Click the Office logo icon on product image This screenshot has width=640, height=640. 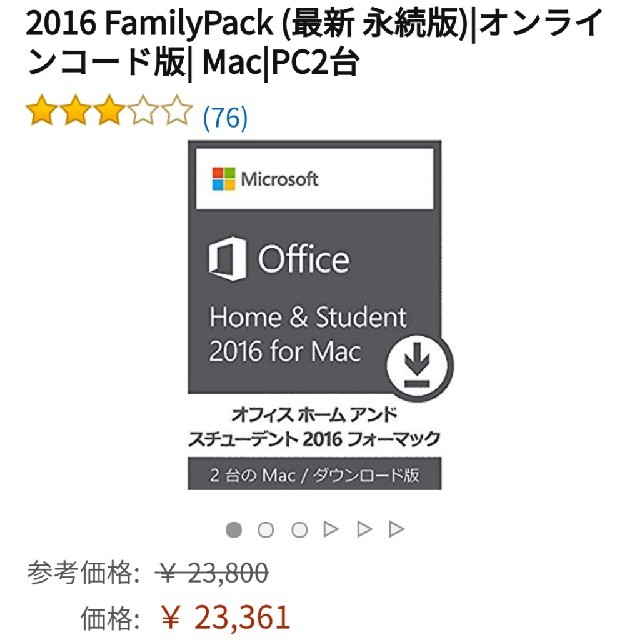(x=227, y=259)
